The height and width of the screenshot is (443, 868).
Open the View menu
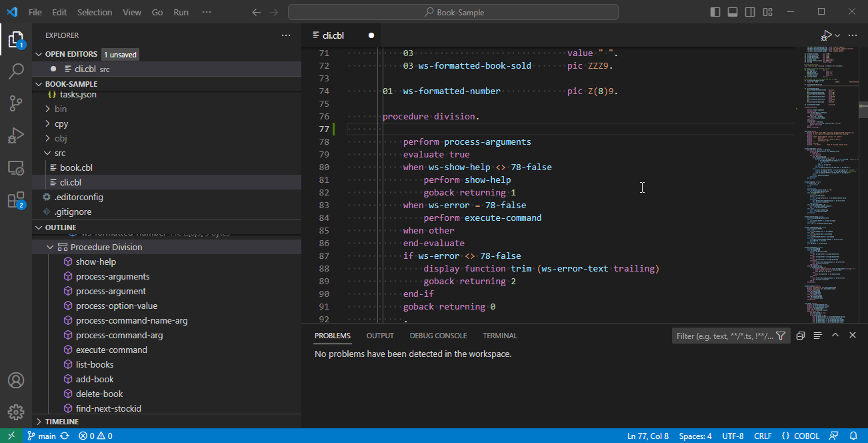pos(132,12)
